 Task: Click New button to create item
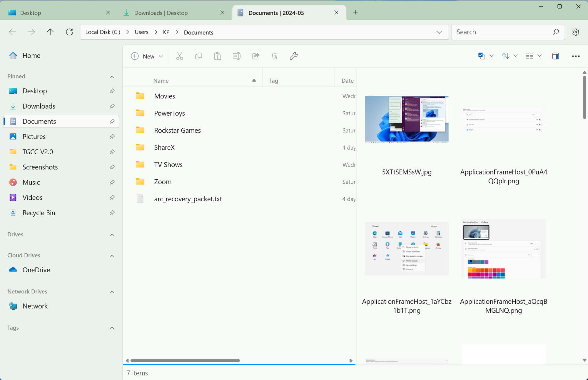click(147, 56)
